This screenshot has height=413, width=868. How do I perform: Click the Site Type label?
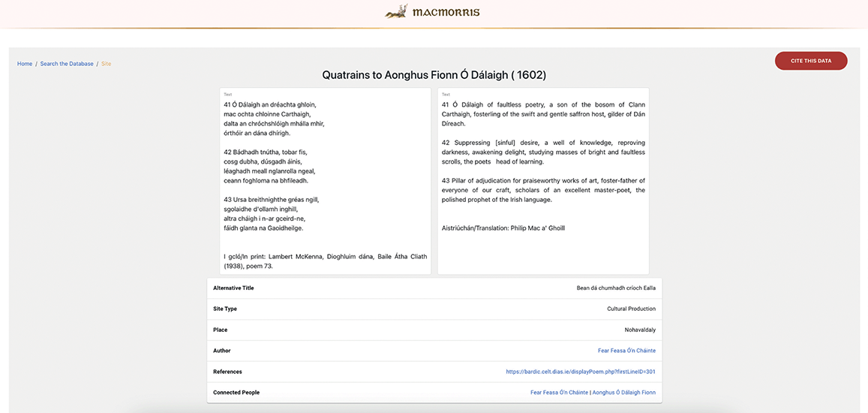point(225,309)
